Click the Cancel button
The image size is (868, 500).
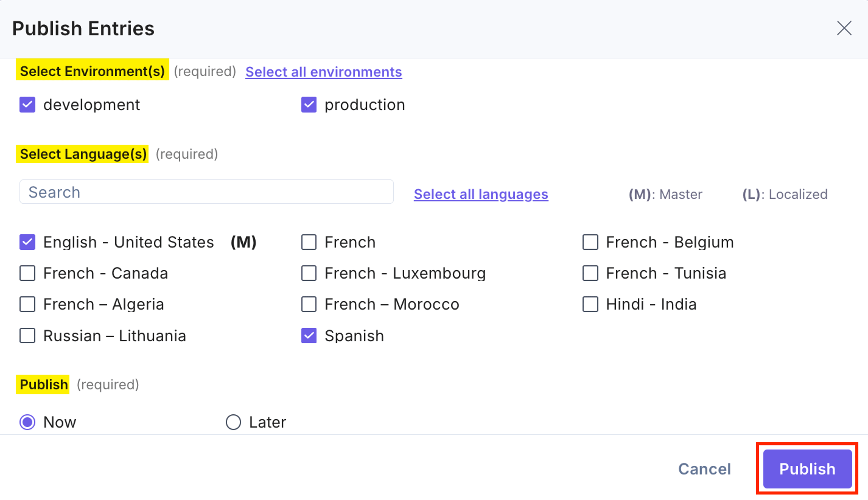705,469
